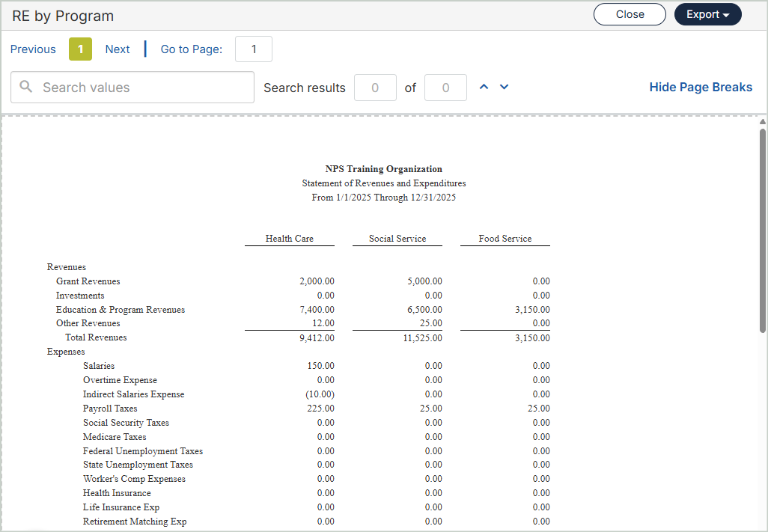
Task: Open the Export dropdown menu
Action: (x=707, y=15)
